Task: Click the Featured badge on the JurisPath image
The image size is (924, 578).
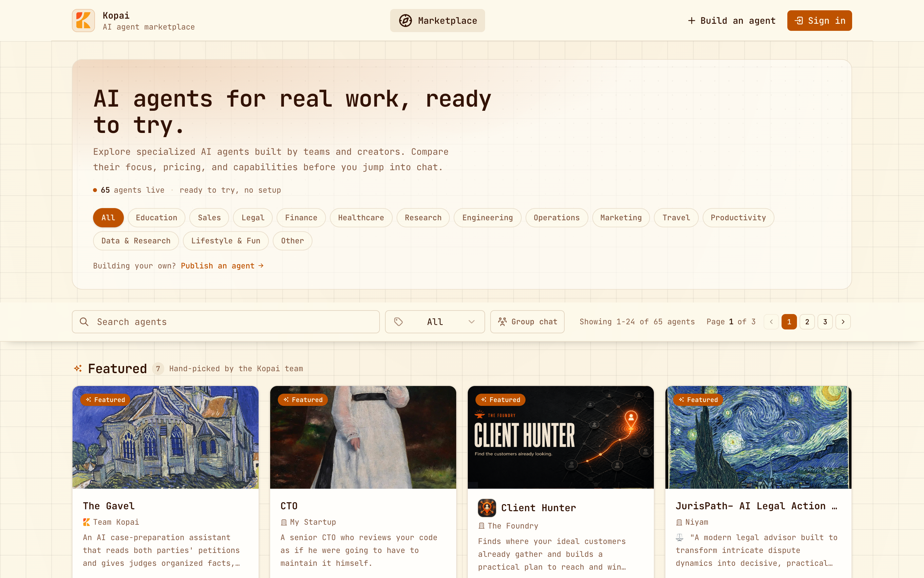Action: click(698, 399)
